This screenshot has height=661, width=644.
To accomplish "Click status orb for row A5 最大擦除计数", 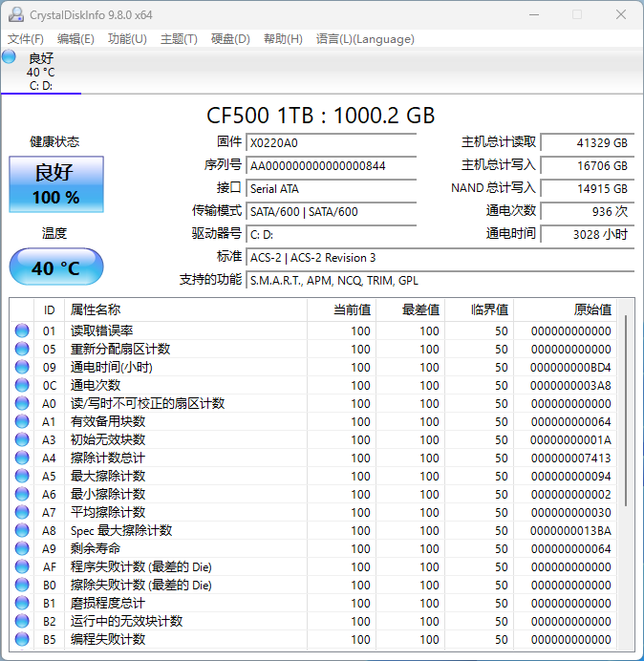I will coord(22,476).
